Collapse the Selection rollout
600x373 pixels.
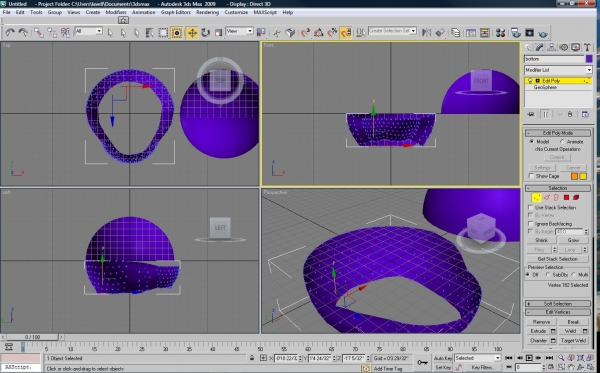click(x=558, y=188)
